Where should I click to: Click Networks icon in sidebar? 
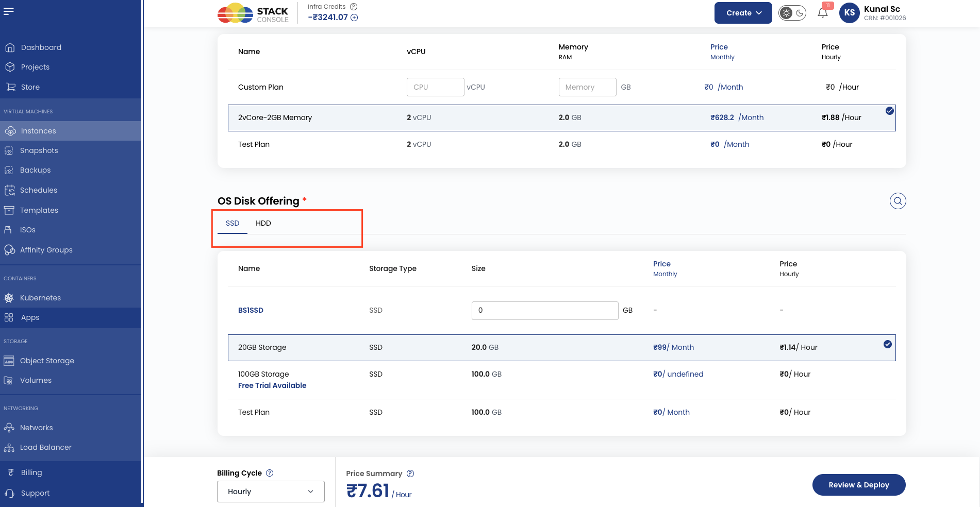pos(9,428)
